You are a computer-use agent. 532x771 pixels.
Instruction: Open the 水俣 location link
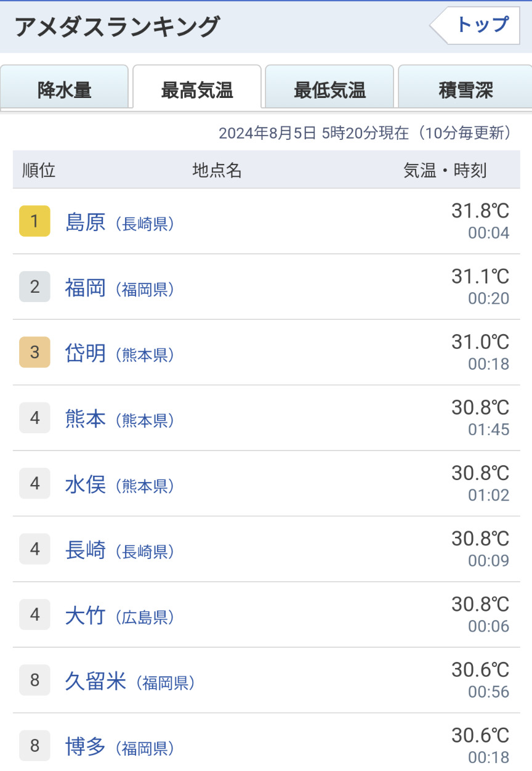pos(86,484)
